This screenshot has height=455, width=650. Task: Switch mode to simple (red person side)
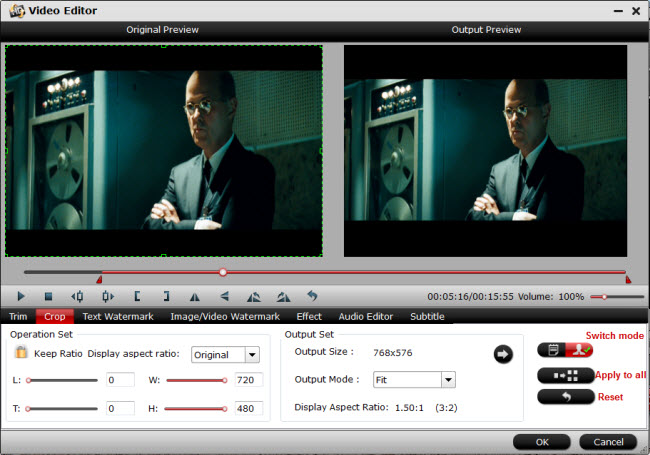[x=579, y=351]
